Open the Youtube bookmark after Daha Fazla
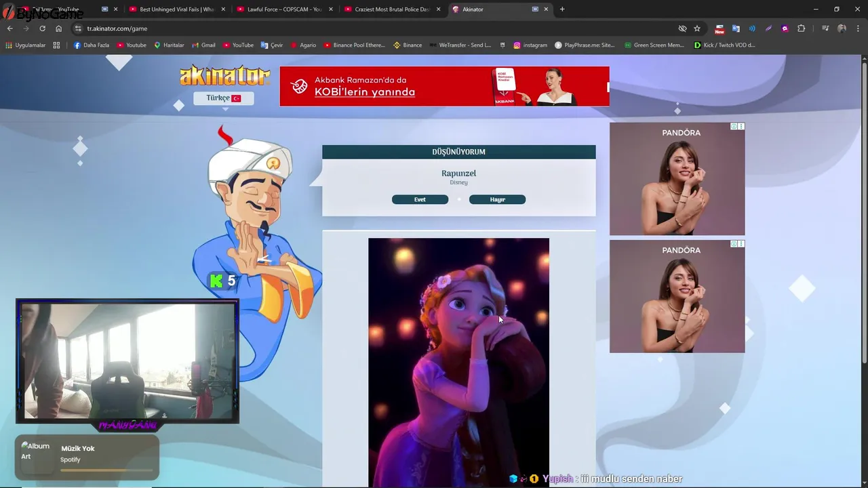This screenshot has width=868, height=488. [132, 45]
